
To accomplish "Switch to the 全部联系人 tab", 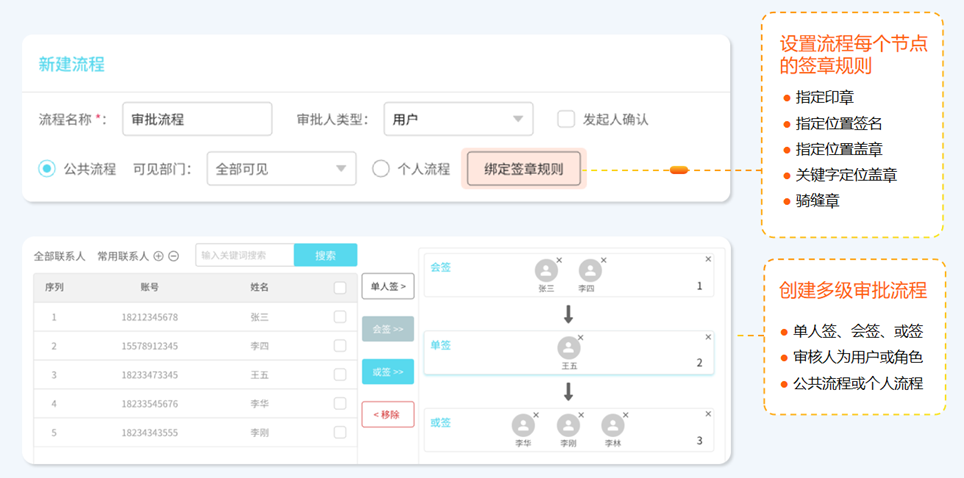I will (60, 257).
